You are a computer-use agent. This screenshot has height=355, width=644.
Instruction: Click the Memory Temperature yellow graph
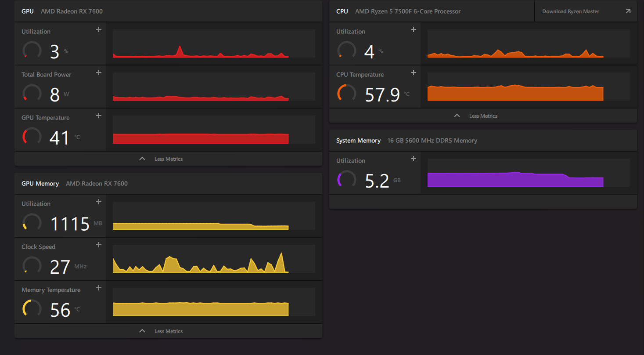click(214, 302)
